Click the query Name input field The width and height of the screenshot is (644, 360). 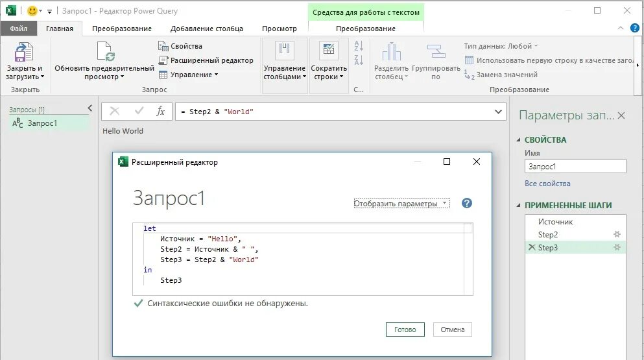click(x=575, y=167)
